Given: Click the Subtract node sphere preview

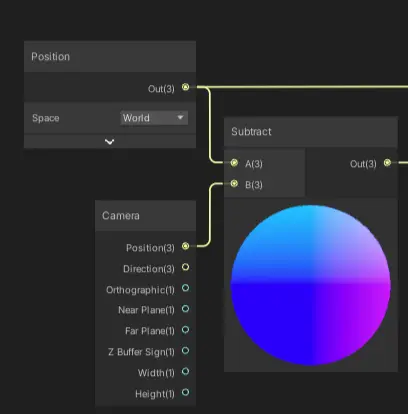Looking at the screenshot, I should click(x=311, y=285).
